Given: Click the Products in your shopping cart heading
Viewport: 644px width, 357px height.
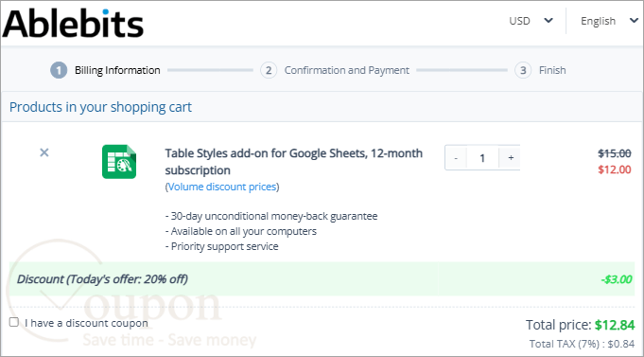Looking at the screenshot, I should pos(100,107).
